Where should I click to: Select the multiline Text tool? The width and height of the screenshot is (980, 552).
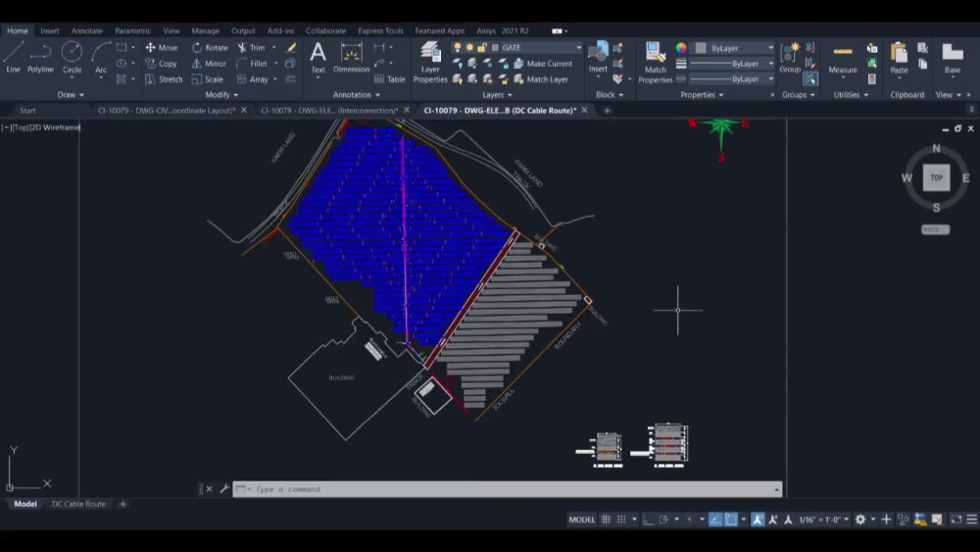click(318, 58)
